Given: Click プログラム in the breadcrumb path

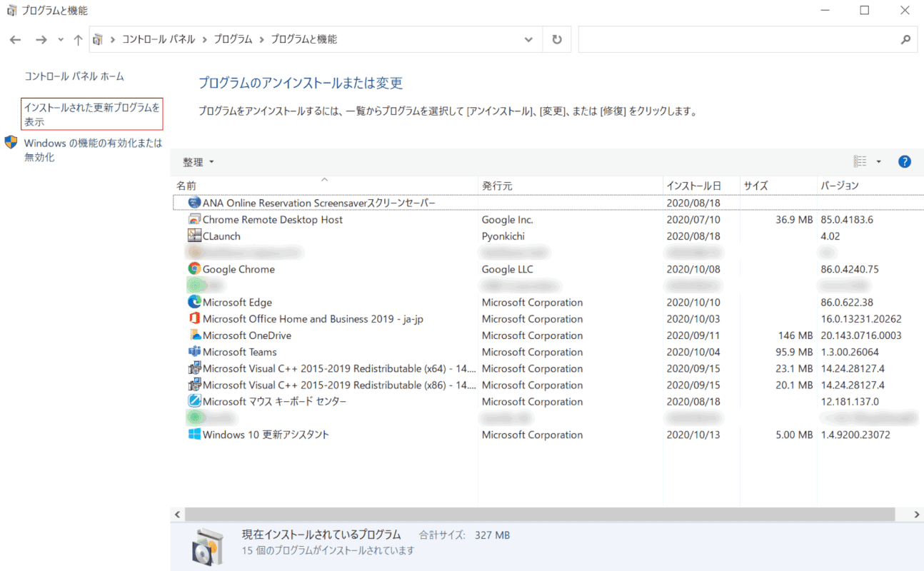Looking at the screenshot, I should click(233, 40).
